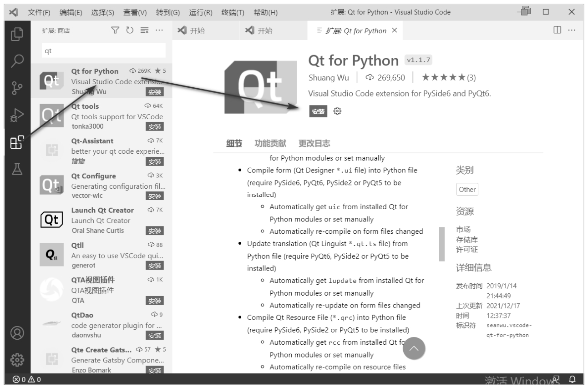Switch to the first 开始 tab

tap(206, 30)
